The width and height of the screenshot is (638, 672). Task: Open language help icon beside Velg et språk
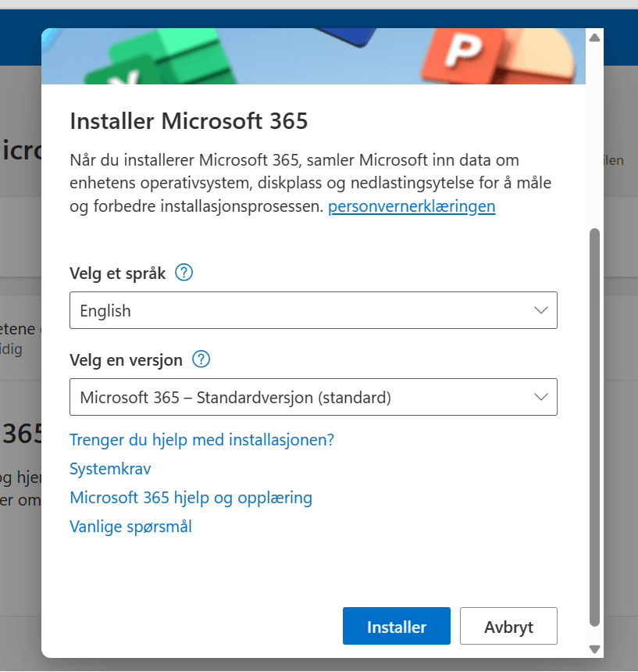tap(184, 273)
